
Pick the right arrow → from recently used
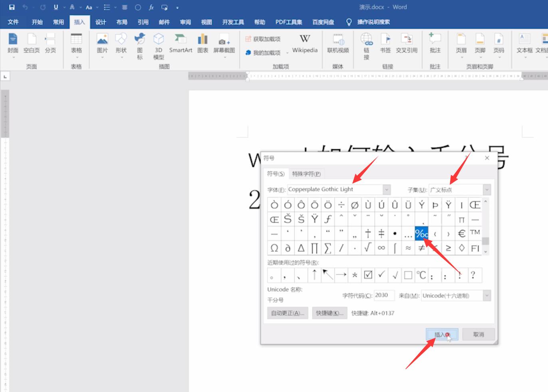pos(341,275)
